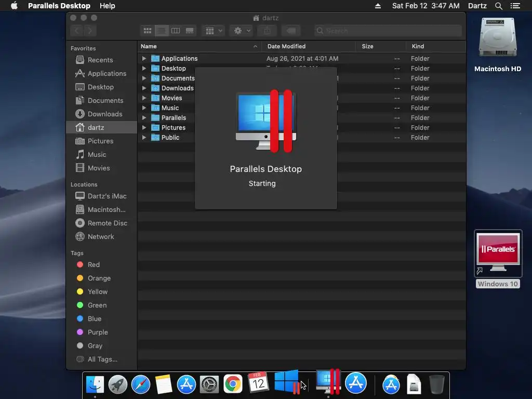Open the Apple menu
The width and height of the screenshot is (532, 399).
(x=14, y=6)
